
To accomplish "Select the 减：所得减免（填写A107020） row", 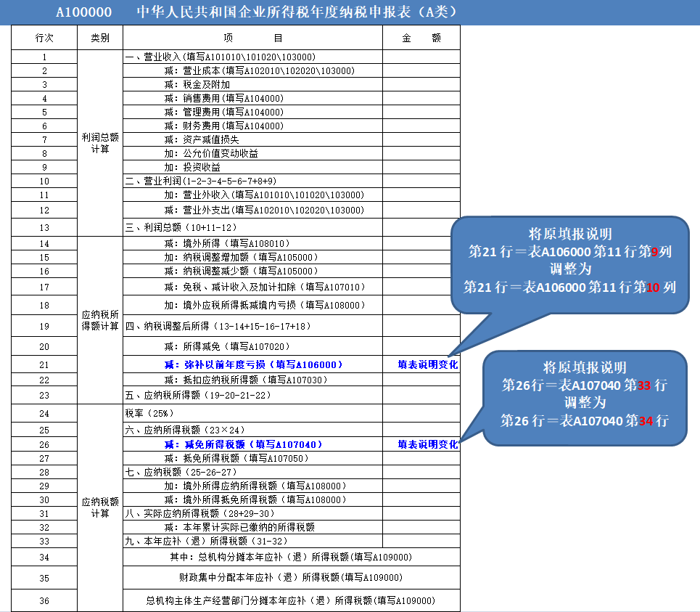I will (x=252, y=346).
